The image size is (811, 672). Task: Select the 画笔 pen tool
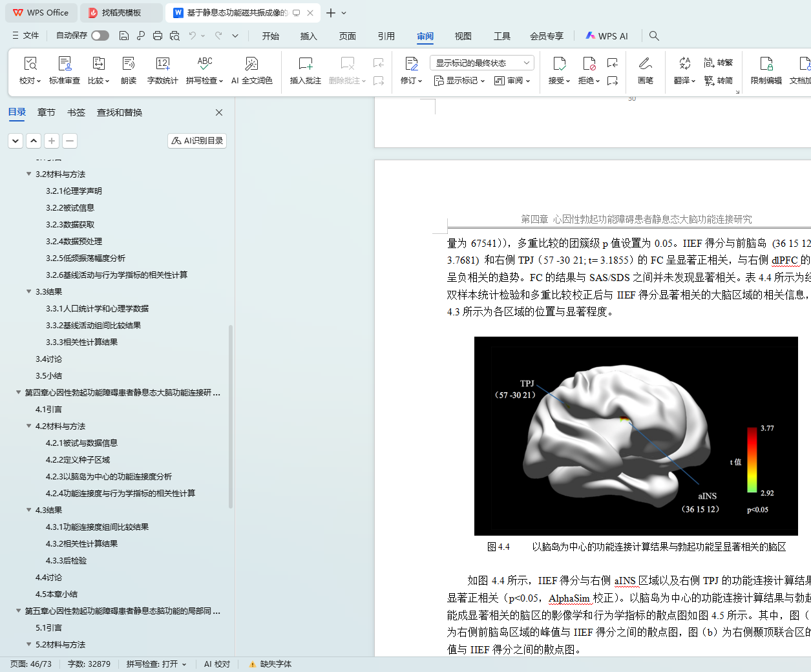(x=645, y=71)
